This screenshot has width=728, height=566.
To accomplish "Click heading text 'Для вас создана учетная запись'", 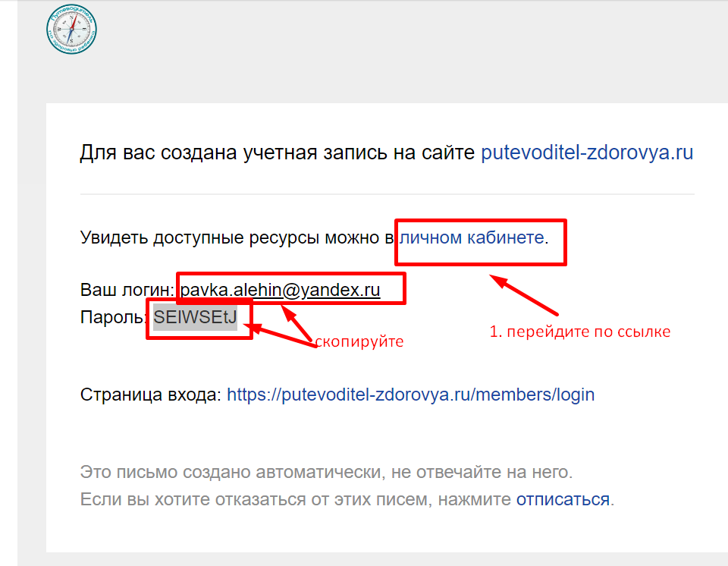I will pyautogui.click(x=234, y=153).
